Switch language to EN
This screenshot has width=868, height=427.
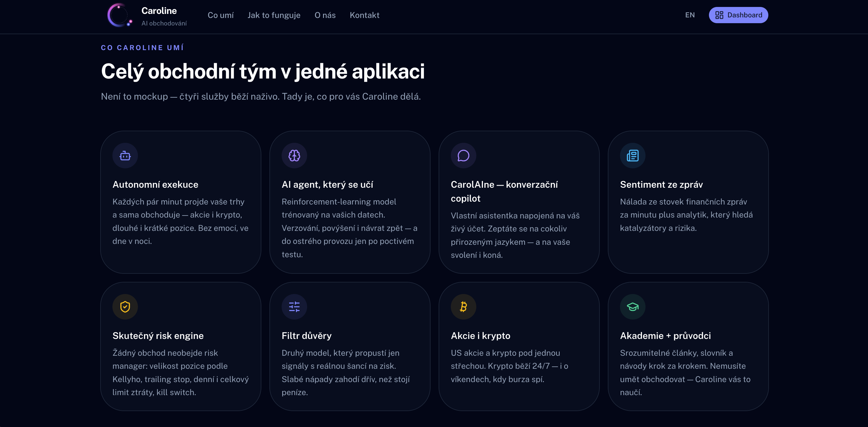(x=690, y=15)
